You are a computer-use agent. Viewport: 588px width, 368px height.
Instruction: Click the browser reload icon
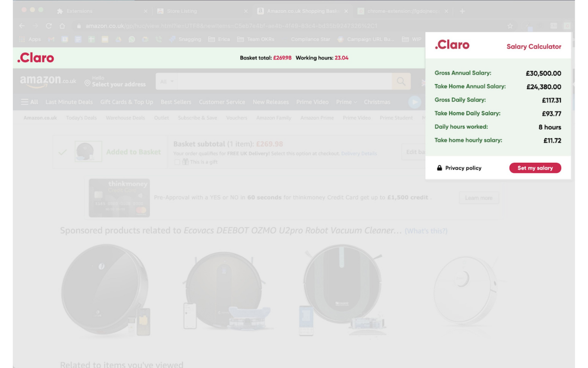[x=49, y=26]
